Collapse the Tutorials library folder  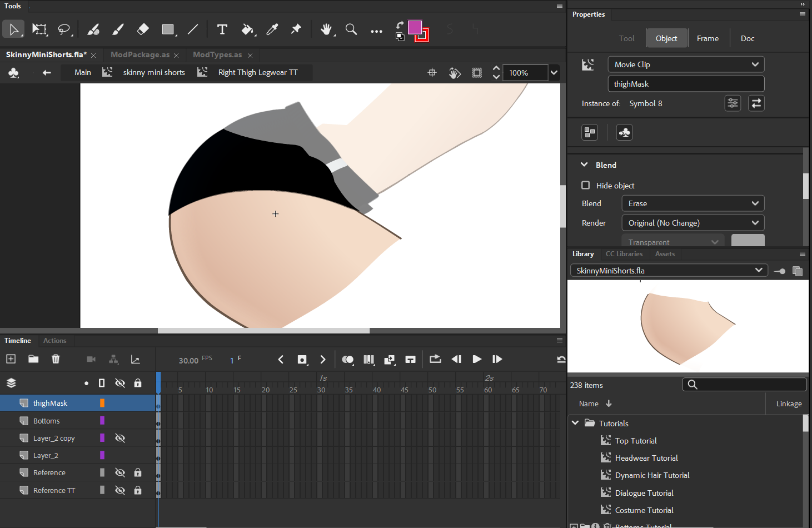575,423
